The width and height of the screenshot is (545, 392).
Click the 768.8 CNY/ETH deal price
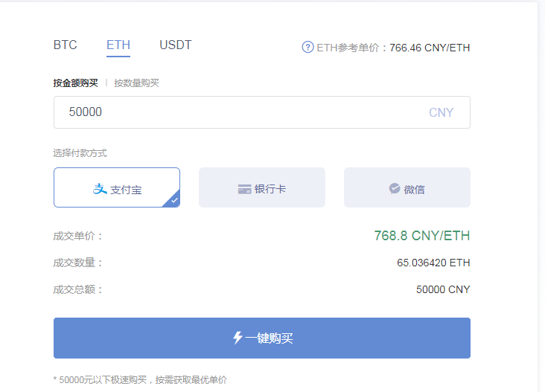422,235
